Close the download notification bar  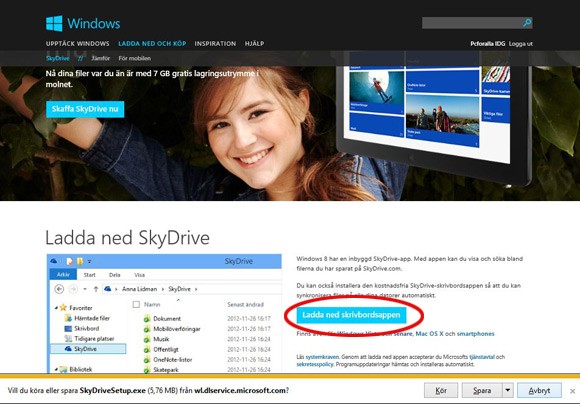(572, 391)
